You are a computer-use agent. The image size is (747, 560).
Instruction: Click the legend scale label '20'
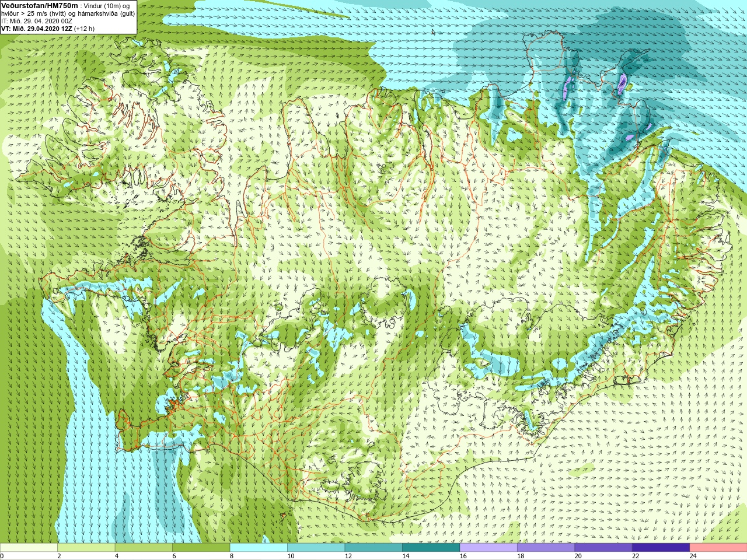[x=578, y=556]
